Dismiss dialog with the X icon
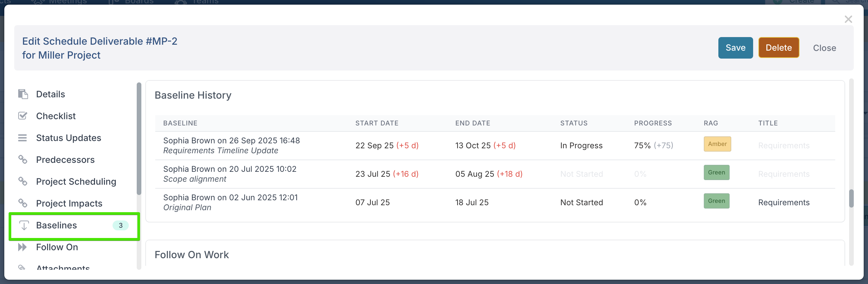This screenshot has height=284, width=868. (x=848, y=19)
